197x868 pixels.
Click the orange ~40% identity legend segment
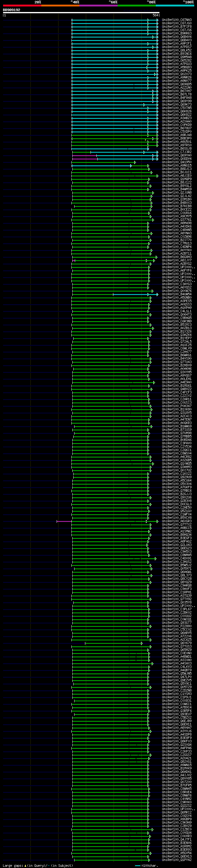tap(60, 6)
